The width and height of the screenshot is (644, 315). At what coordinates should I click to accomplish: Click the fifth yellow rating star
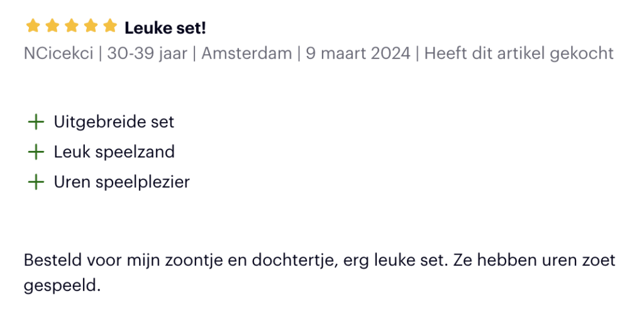(x=110, y=26)
